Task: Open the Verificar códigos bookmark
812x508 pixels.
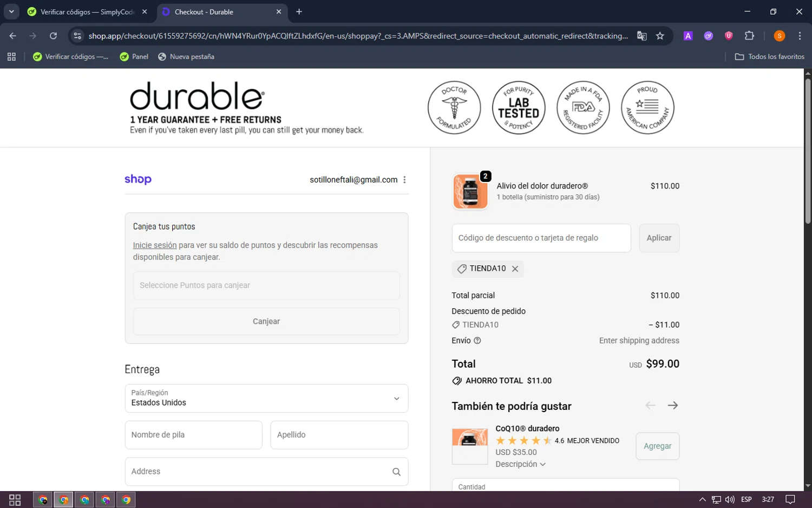Action: tap(70, 56)
